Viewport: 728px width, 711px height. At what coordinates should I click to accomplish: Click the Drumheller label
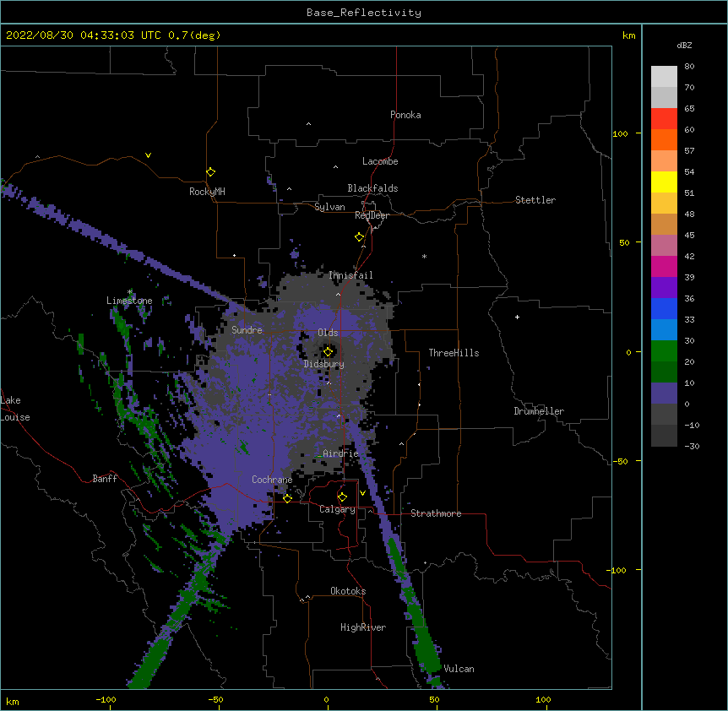click(539, 411)
